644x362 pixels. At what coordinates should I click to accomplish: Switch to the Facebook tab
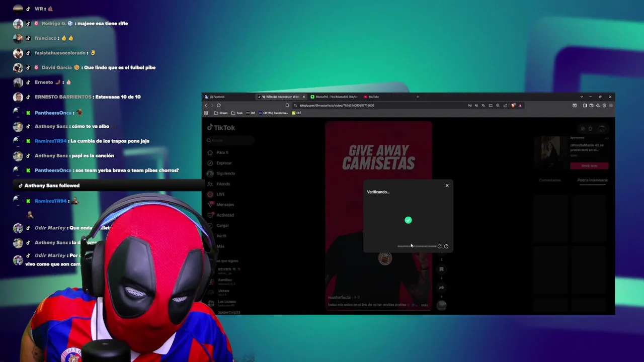pyautogui.click(x=229, y=97)
